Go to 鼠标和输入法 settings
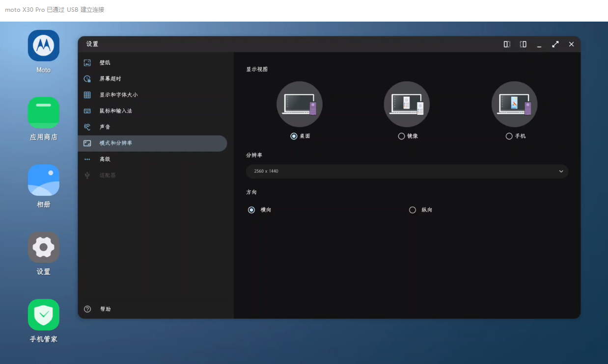608x364 pixels. [x=152, y=111]
